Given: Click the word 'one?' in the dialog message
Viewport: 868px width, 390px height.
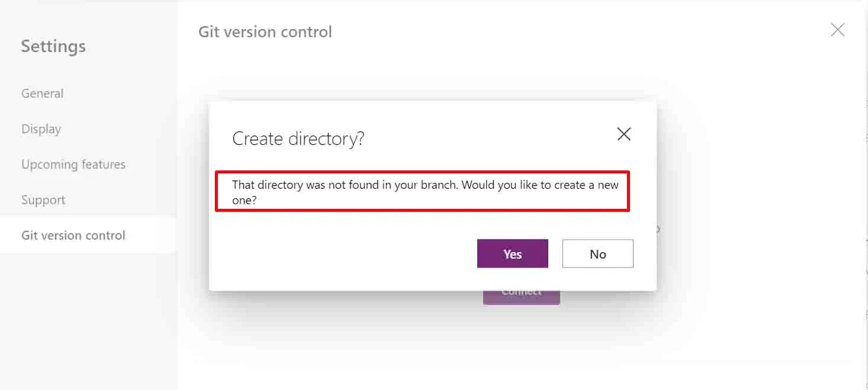Looking at the screenshot, I should tap(244, 201).
